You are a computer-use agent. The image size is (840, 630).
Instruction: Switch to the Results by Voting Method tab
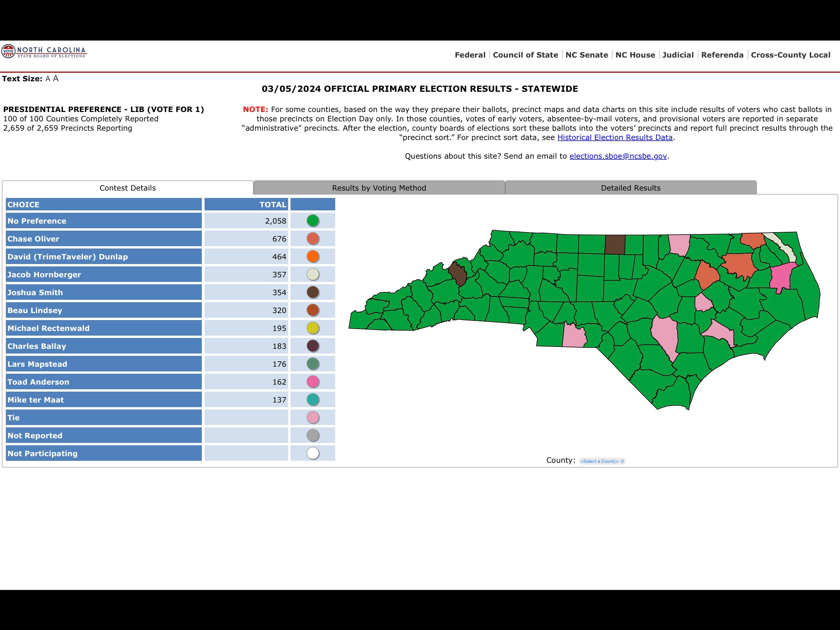pos(379,188)
